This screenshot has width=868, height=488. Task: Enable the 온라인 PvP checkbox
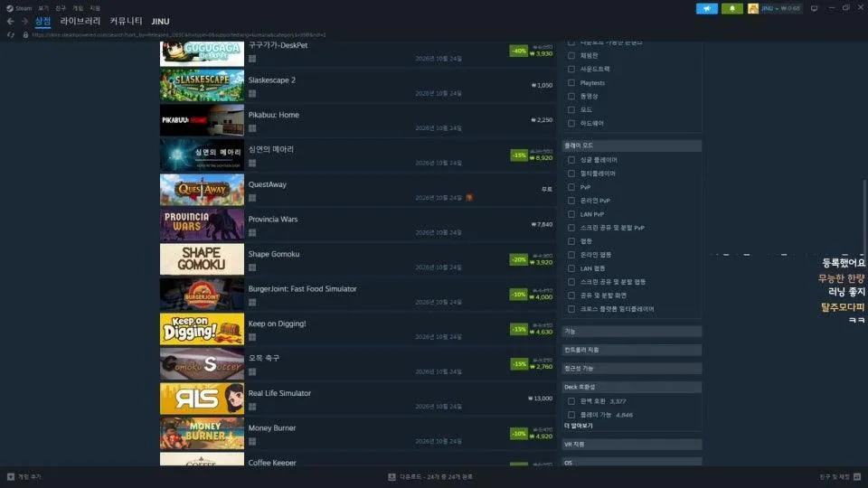pos(571,201)
